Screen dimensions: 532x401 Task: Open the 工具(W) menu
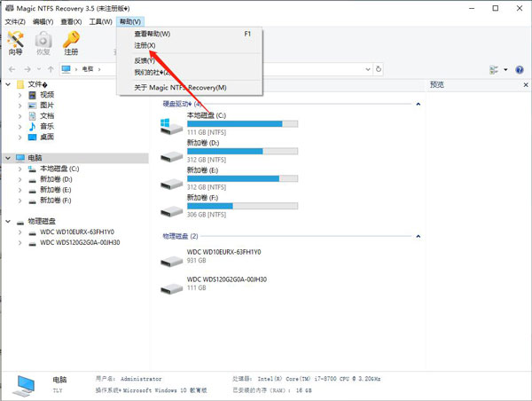click(x=101, y=21)
